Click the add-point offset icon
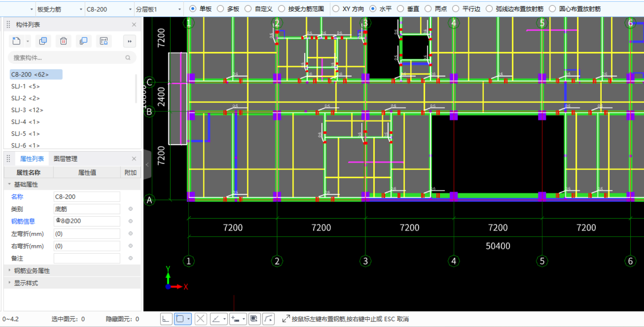 click(x=236, y=319)
